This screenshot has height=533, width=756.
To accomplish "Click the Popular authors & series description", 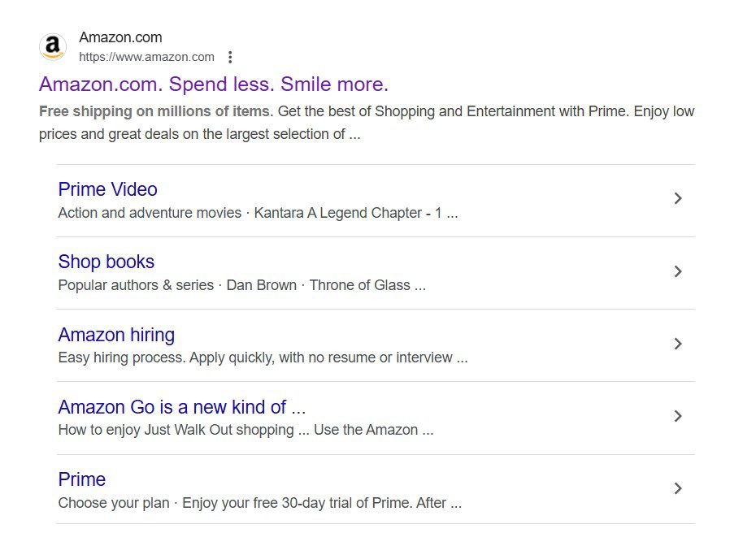I will tap(136, 285).
